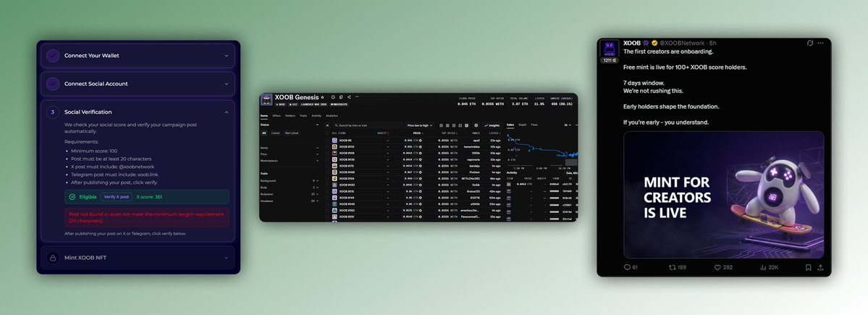
Task: Switch to the Traits tab
Action: [303, 116]
